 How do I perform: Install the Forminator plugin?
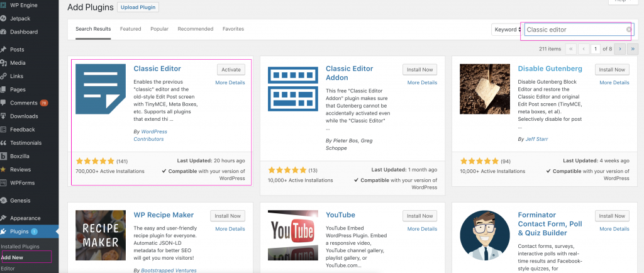tap(612, 216)
